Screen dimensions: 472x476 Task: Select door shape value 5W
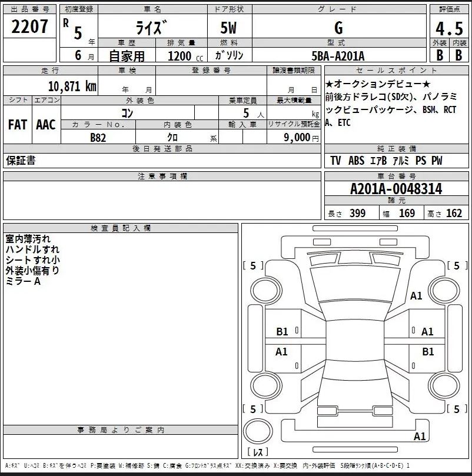228,28
